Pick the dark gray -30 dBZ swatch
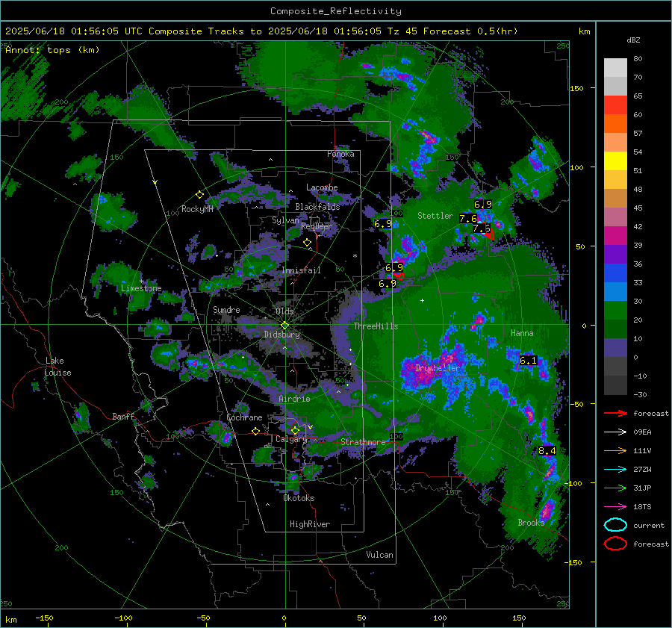Image resolution: width=672 pixels, height=628 pixels. point(615,385)
